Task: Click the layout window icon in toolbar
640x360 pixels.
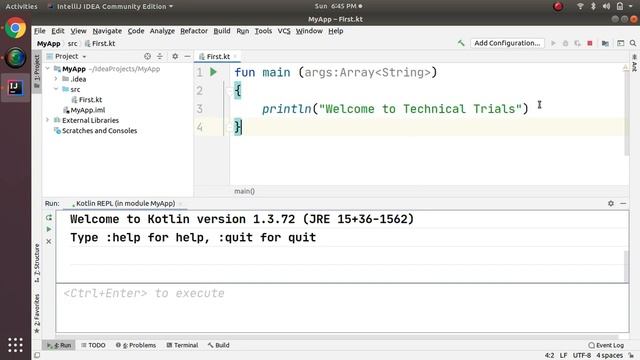Action: [x=620, y=43]
